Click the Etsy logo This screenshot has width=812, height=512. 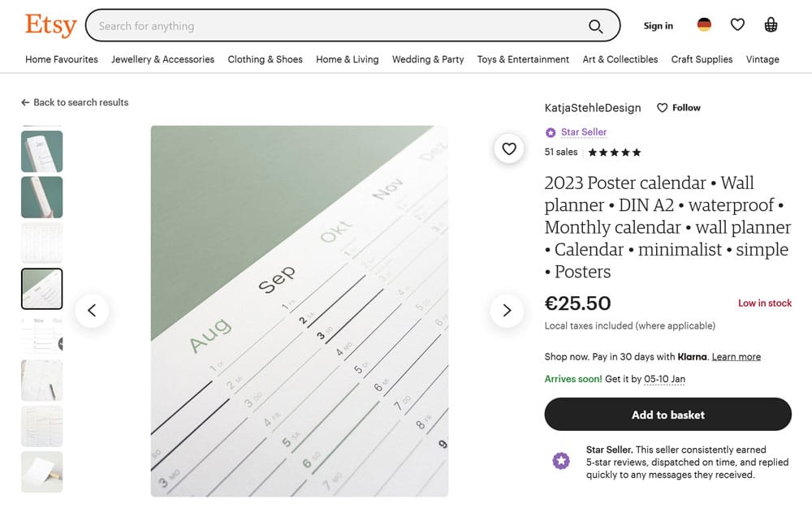pyautogui.click(x=50, y=25)
